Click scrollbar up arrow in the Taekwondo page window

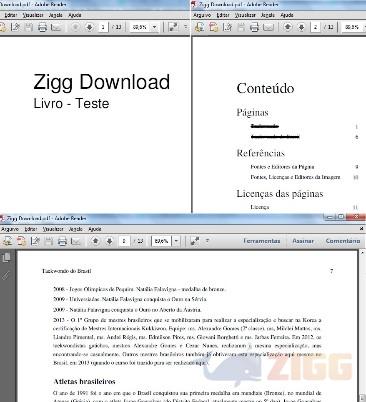point(363,254)
